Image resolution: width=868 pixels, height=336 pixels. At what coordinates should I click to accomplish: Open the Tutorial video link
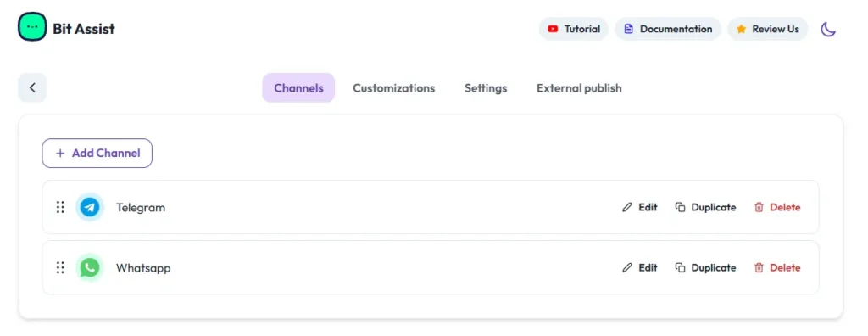574,29
